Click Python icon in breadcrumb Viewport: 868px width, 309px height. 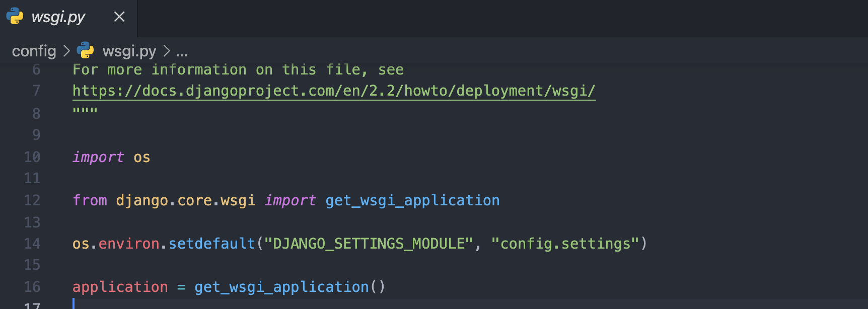click(86, 50)
